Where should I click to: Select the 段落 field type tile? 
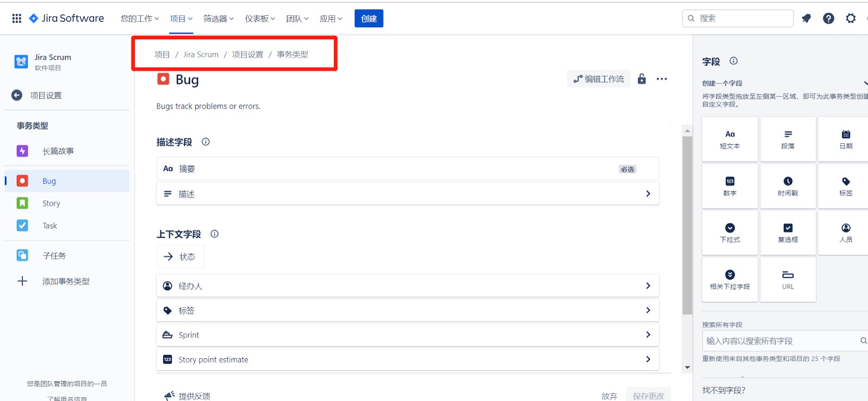point(788,139)
